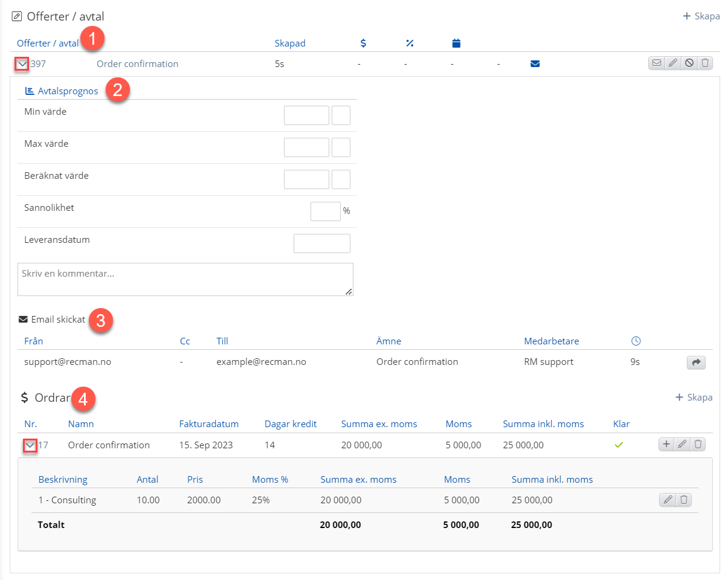
Task: Click the 15. Sep 2023 invoice date
Action: point(206,445)
